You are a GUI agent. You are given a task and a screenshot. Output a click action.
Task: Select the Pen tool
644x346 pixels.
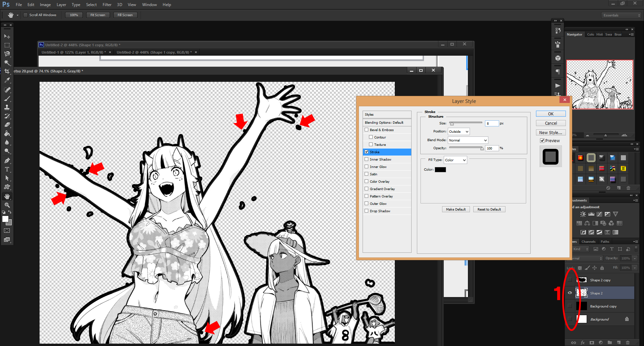(7, 161)
